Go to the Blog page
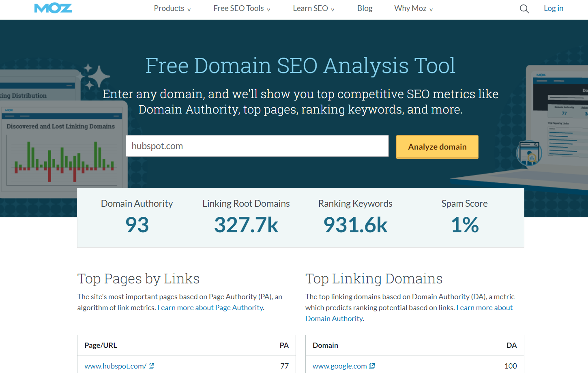The image size is (588, 373). click(x=365, y=9)
